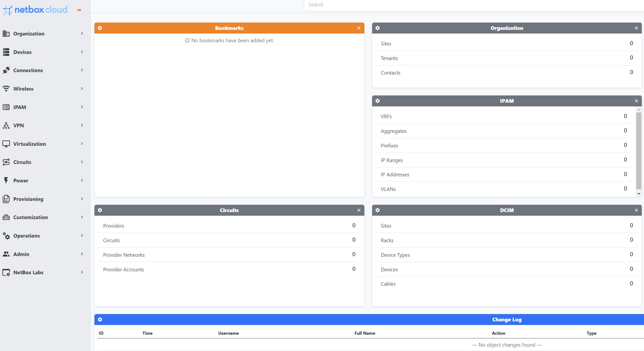The height and width of the screenshot is (351, 644).
Task: Toggle the sidebar pin next to the logo
Action: point(79,10)
